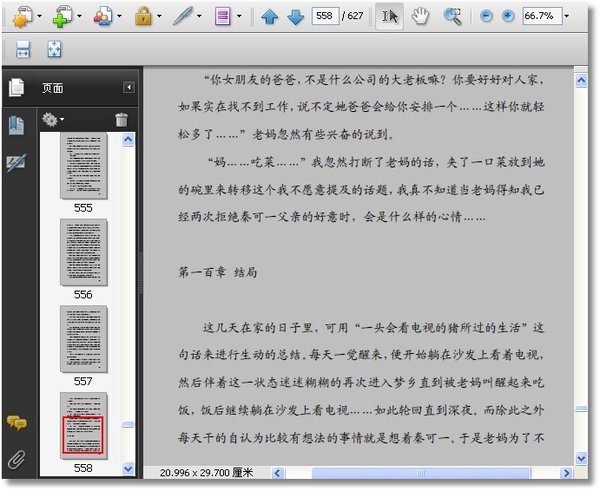
Task: Click the zoom out minus button
Action: coord(486,17)
